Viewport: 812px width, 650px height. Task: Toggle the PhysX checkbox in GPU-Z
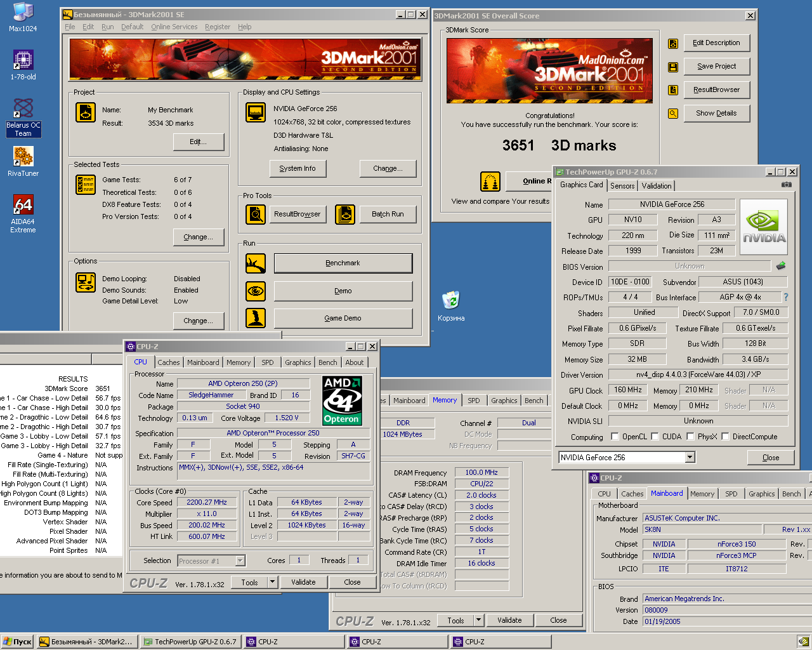[x=690, y=436]
